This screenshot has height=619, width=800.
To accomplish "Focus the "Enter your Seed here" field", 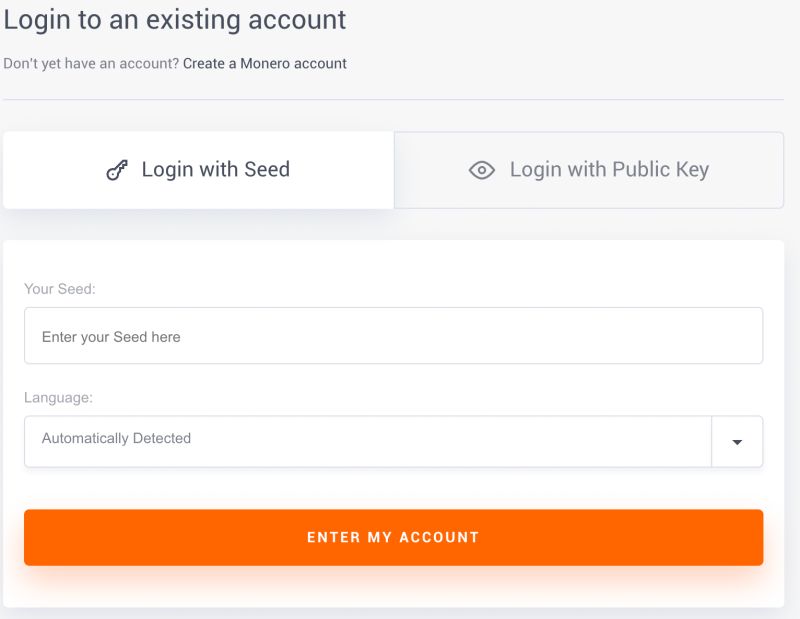I will point(393,336).
